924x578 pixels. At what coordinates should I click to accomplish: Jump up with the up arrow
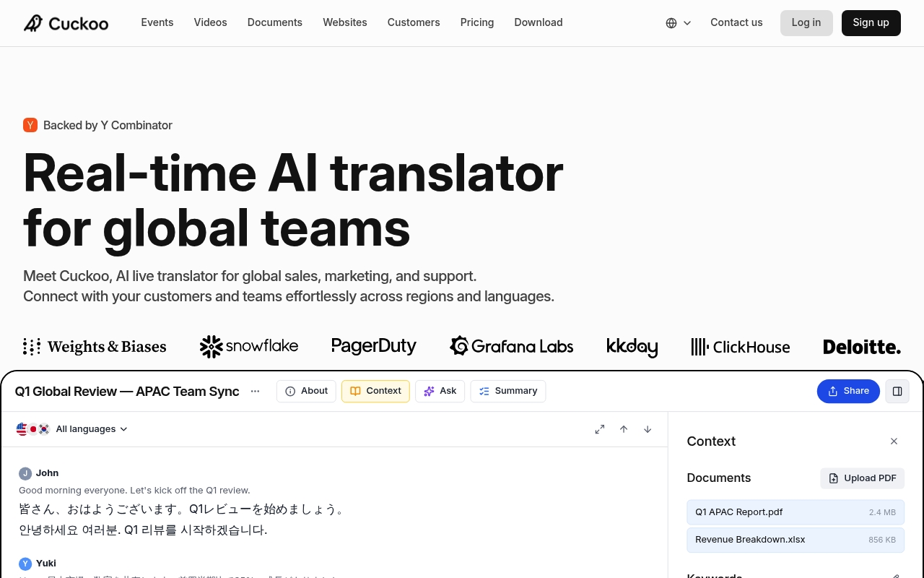coord(624,429)
